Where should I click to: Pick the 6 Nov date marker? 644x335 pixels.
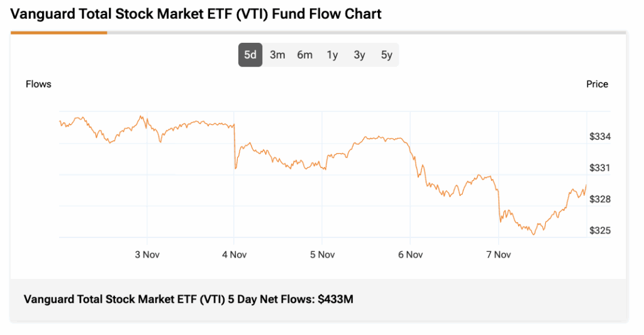tap(410, 254)
